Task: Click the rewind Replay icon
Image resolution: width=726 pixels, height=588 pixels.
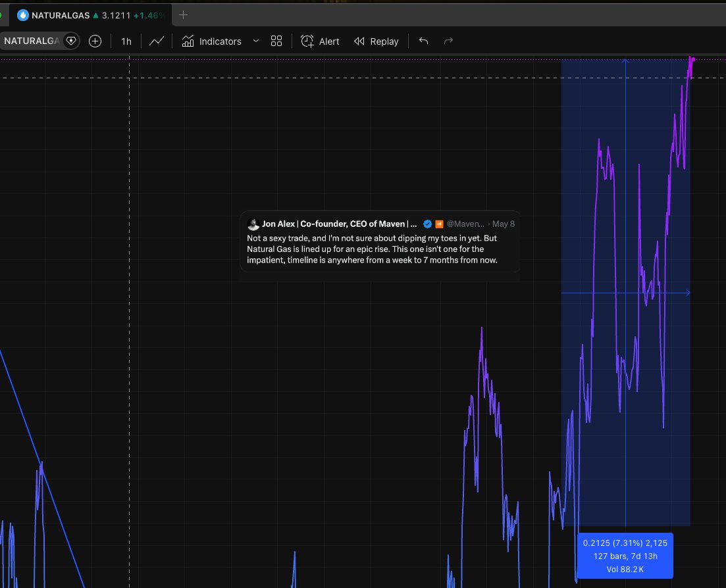Action: pos(359,41)
